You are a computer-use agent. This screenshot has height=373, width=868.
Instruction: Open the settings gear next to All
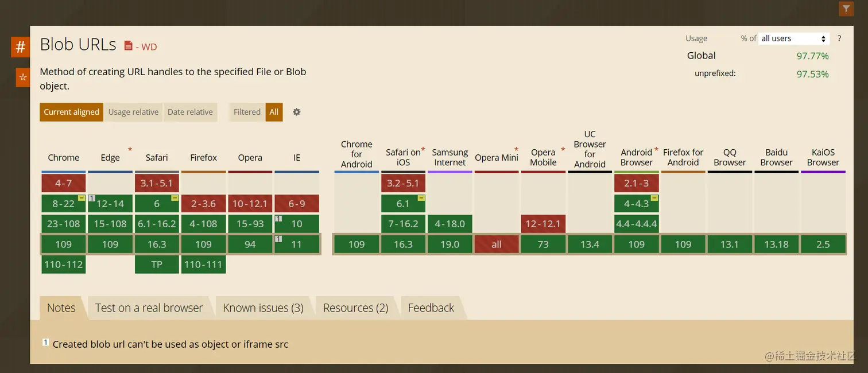point(297,112)
